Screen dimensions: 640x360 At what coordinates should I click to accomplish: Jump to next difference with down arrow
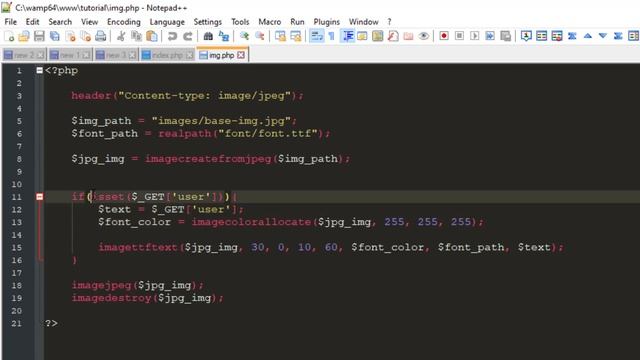point(603,36)
